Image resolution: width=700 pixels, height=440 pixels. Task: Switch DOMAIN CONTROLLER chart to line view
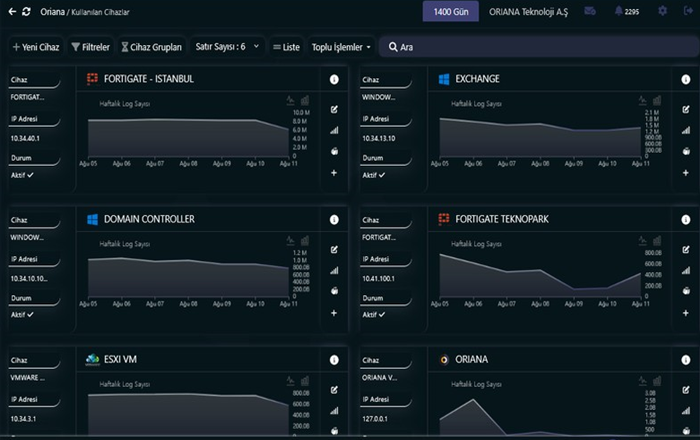[x=291, y=241]
